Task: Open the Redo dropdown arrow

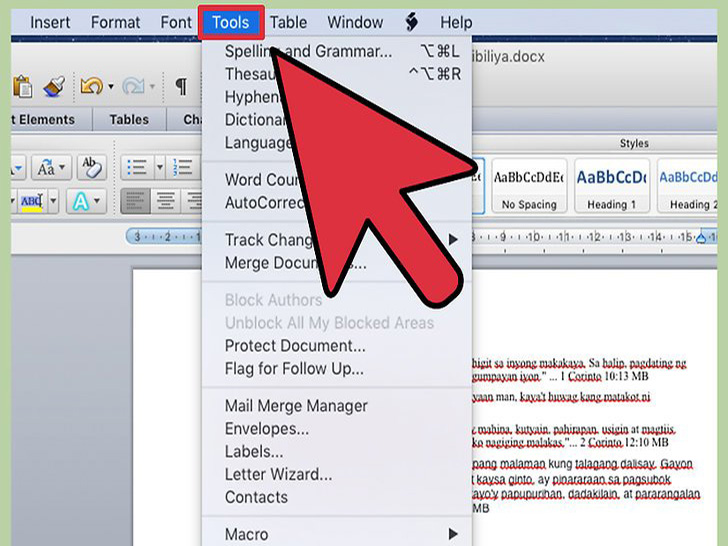Action: 152,86
